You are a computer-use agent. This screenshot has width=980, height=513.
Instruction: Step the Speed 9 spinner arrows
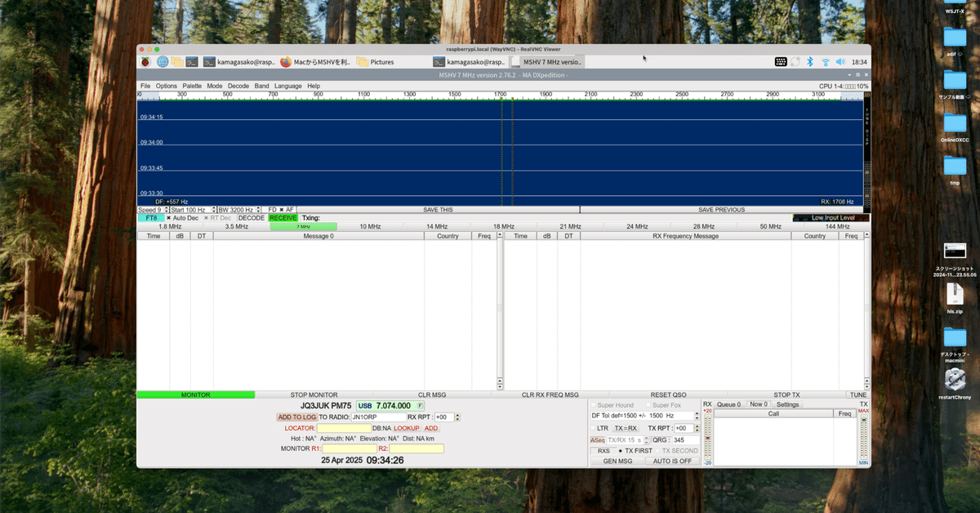[165, 210]
